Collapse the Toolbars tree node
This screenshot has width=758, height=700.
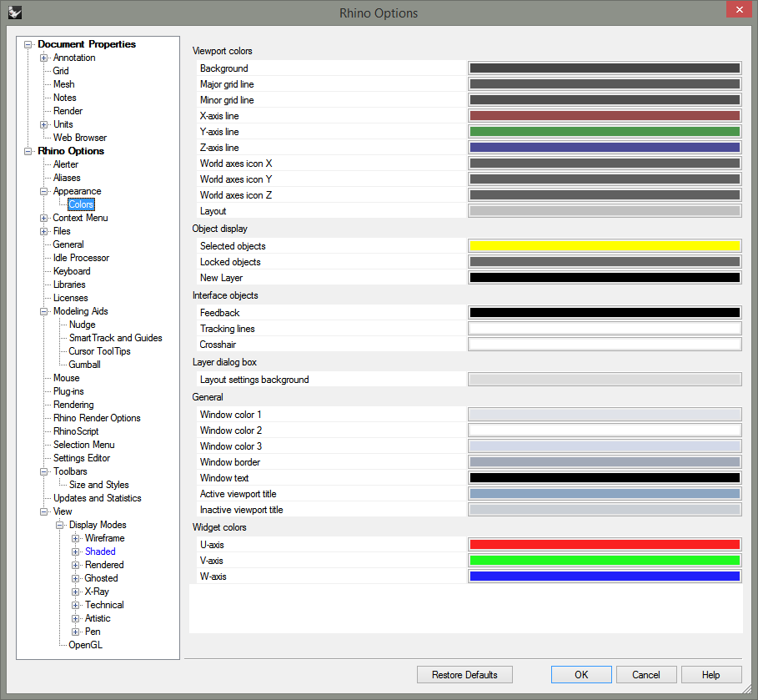point(44,471)
